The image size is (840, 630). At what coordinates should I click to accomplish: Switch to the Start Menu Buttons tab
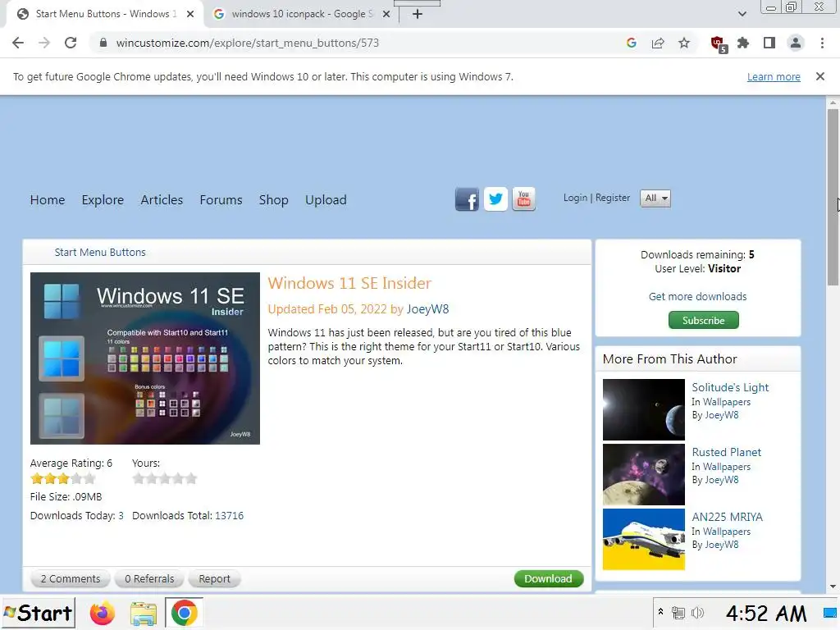[104, 15]
